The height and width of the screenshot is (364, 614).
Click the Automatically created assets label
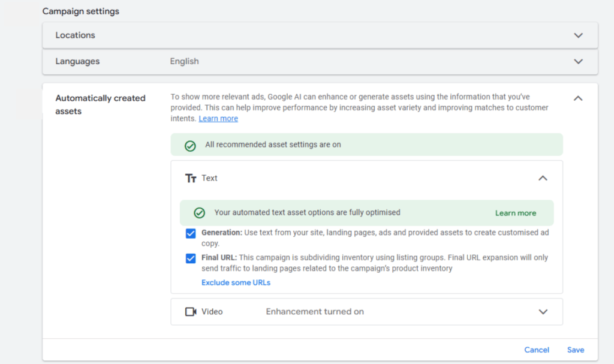(x=100, y=104)
